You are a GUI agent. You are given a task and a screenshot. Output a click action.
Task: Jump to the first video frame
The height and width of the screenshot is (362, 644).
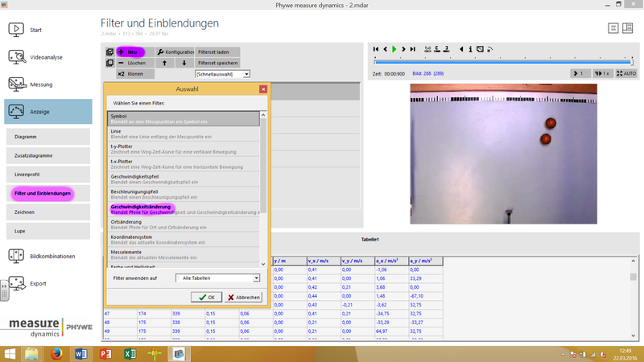tap(376, 49)
